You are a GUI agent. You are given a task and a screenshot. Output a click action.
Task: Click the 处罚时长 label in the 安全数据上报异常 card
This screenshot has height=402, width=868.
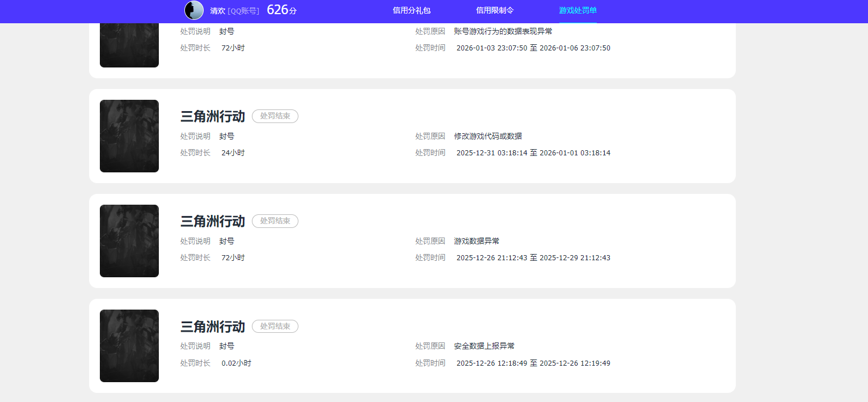click(x=195, y=363)
